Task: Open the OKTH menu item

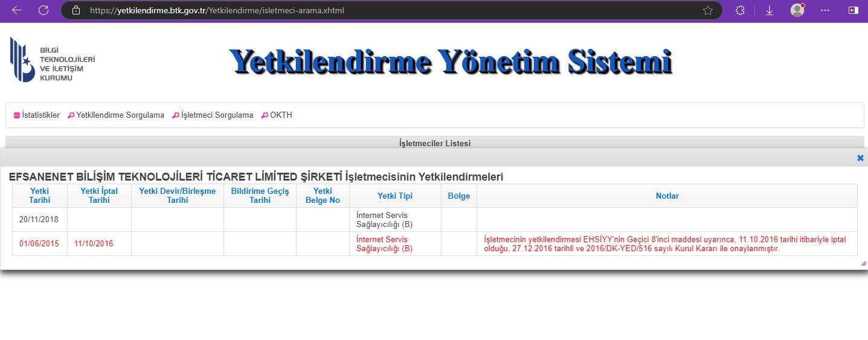Action: pos(277,115)
